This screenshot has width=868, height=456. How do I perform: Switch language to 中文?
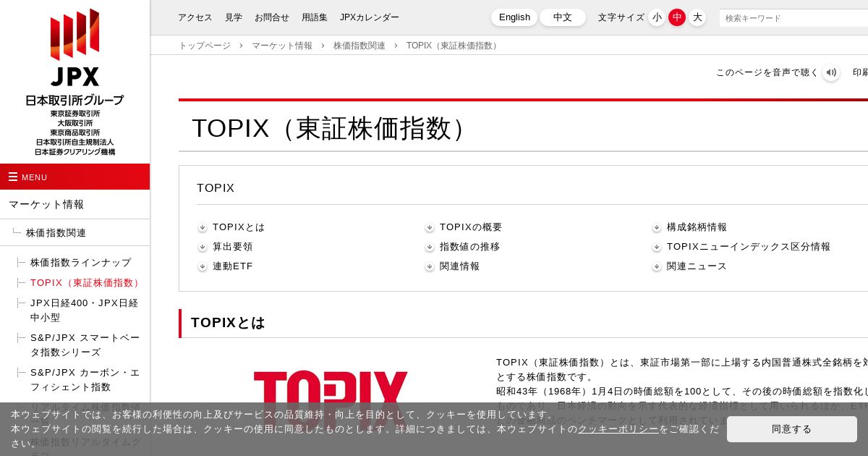[563, 17]
